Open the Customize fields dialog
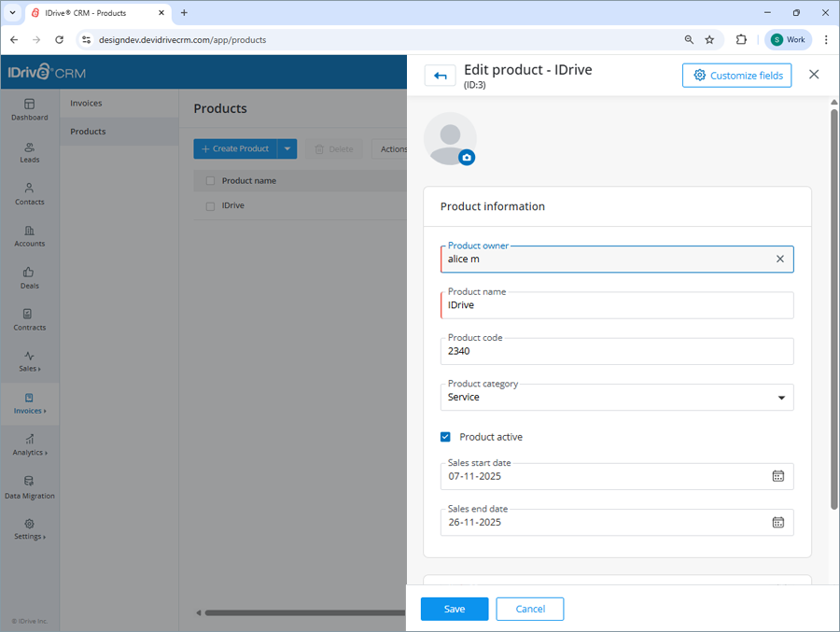 (x=736, y=75)
